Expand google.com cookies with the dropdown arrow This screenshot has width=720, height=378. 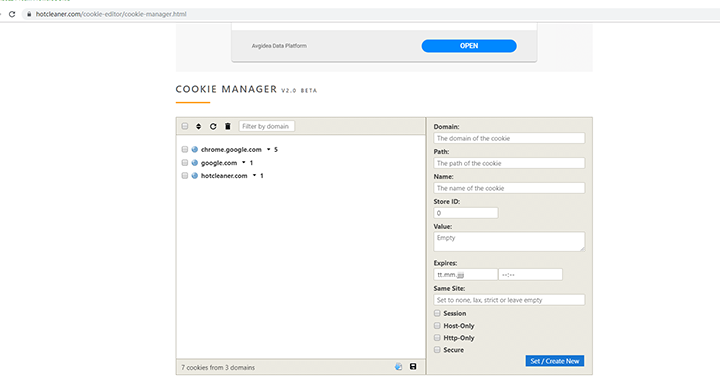(244, 162)
